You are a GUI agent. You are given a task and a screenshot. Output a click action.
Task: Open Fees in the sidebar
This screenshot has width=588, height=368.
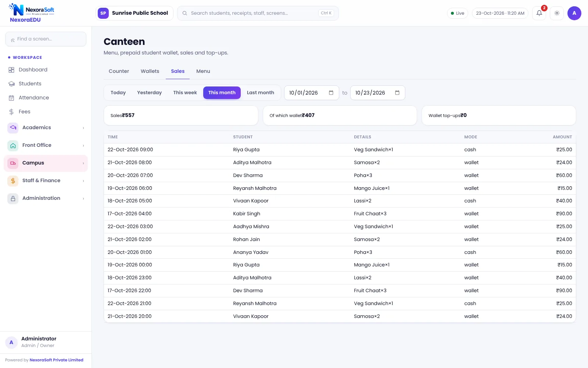tap(46, 112)
